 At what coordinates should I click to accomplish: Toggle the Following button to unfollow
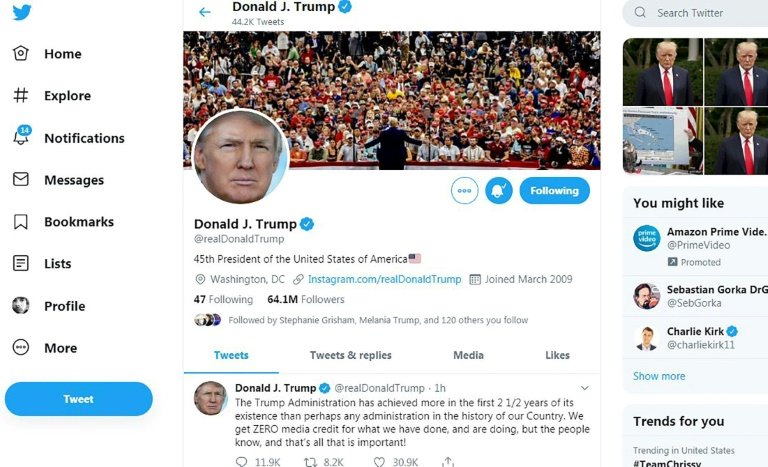coord(554,191)
